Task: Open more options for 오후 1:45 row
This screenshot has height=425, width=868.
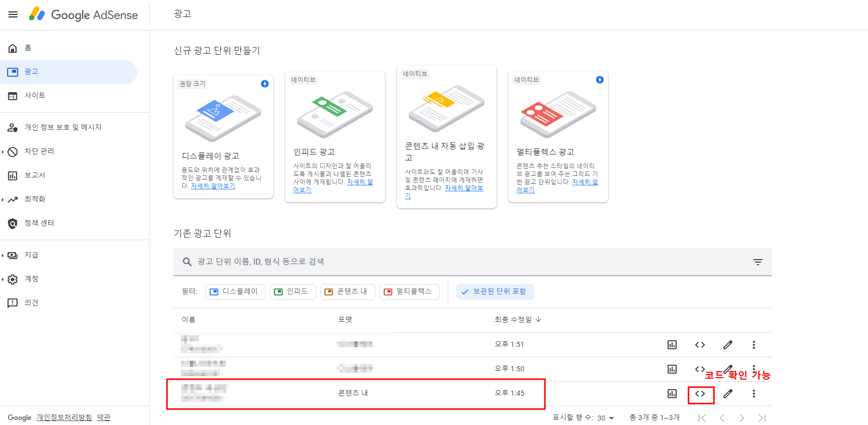Action: click(754, 394)
